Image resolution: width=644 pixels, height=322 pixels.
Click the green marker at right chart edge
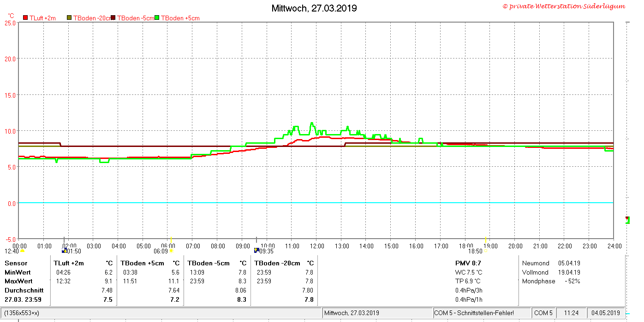[628, 221]
